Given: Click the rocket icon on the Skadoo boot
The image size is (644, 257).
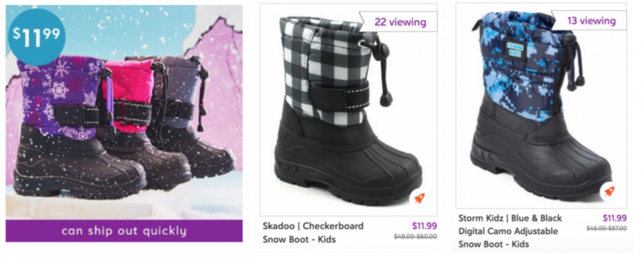Looking at the screenshot, I should tap(418, 198).
